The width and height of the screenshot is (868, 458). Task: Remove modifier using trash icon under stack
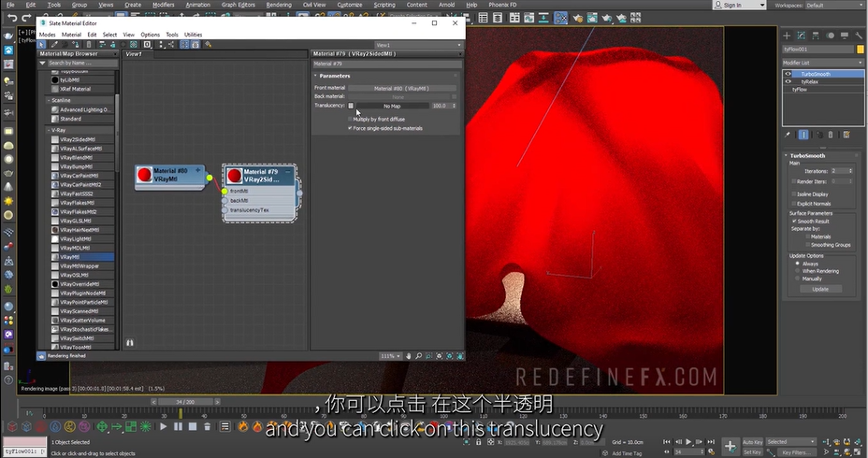pyautogui.click(x=831, y=135)
